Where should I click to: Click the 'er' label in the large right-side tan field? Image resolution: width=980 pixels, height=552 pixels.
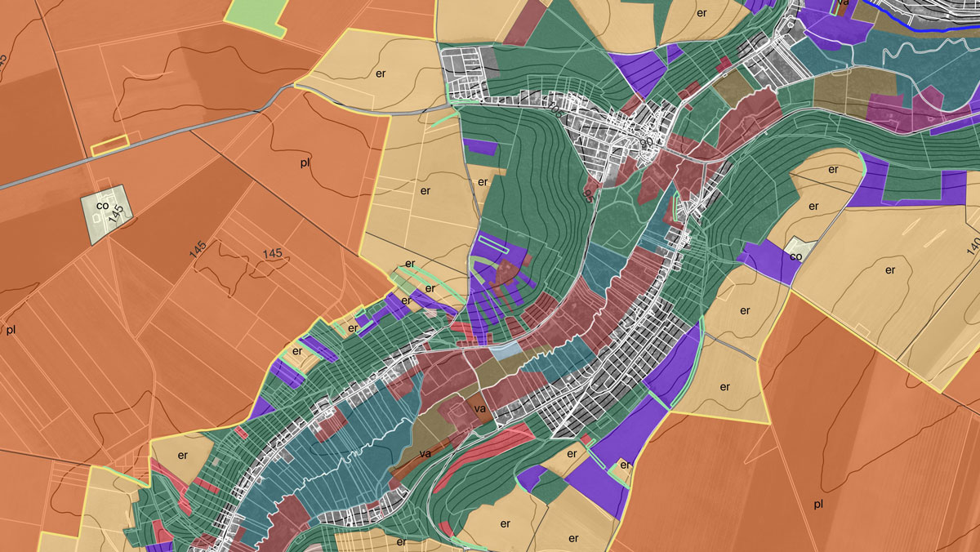890,269
